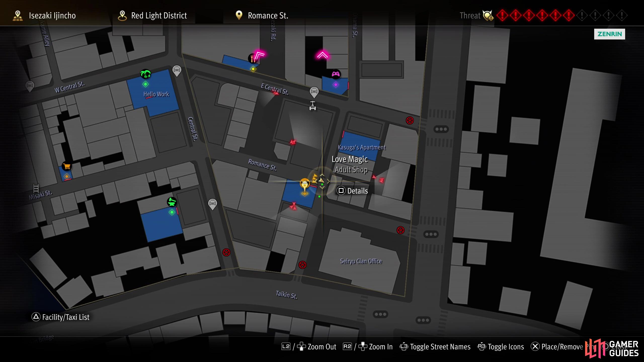Viewport: 644px width, 362px height.
Task: Click the W Central St. street label
Action: click(x=70, y=87)
